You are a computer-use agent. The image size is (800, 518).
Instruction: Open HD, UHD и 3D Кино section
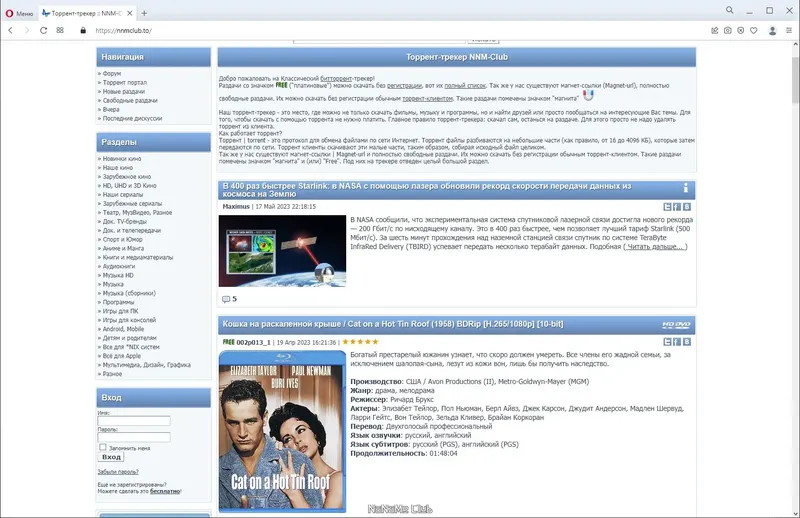click(130, 185)
